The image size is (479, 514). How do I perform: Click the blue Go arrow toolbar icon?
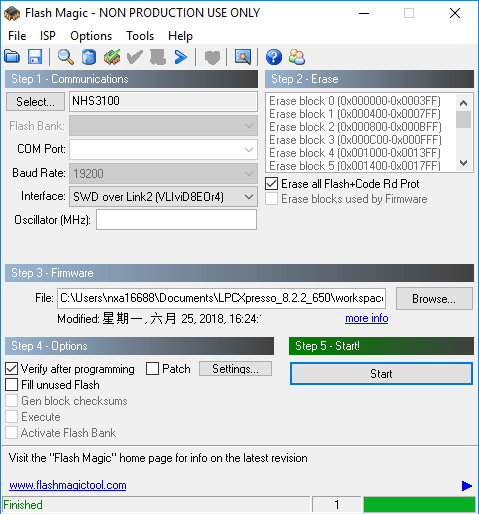(x=181, y=57)
